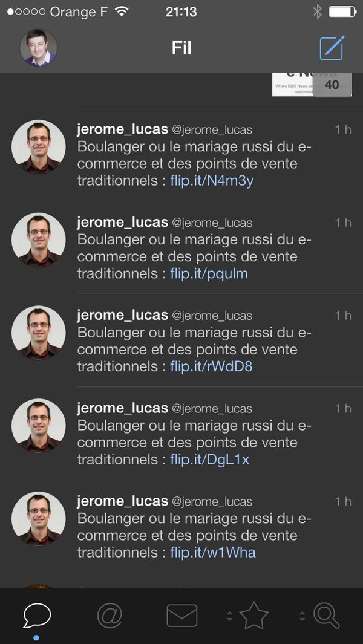
Task: Open link flip.it/w1Wha
Action: (x=213, y=552)
